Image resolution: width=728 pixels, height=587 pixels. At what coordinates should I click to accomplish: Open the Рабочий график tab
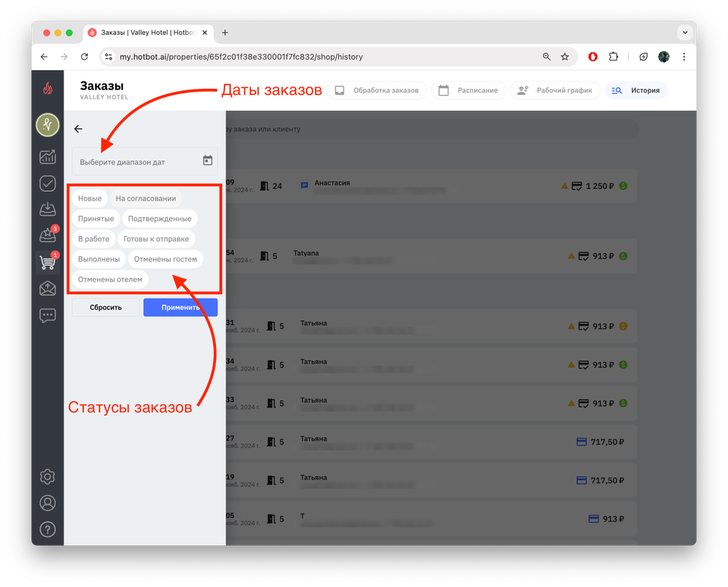pyautogui.click(x=555, y=90)
